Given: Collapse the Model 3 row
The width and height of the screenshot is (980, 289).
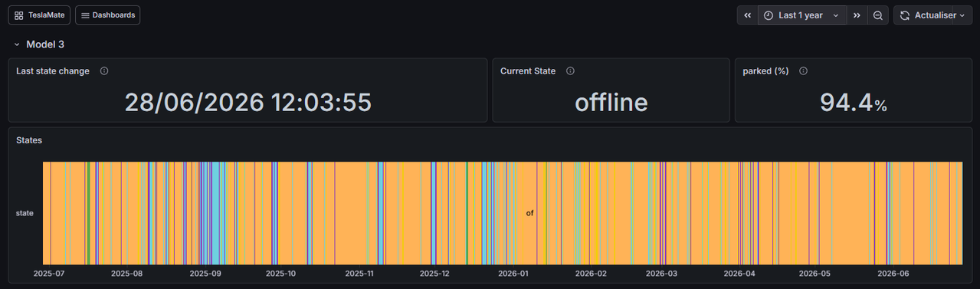Looking at the screenshot, I should [17, 44].
